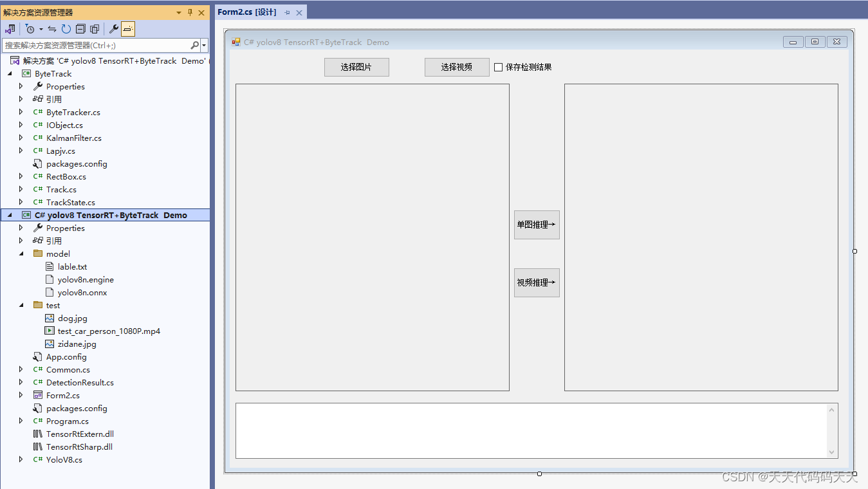Enable the 保存检测结果 checkbox
Image resolution: width=868 pixels, height=489 pixels.
(x=499, y=66)
